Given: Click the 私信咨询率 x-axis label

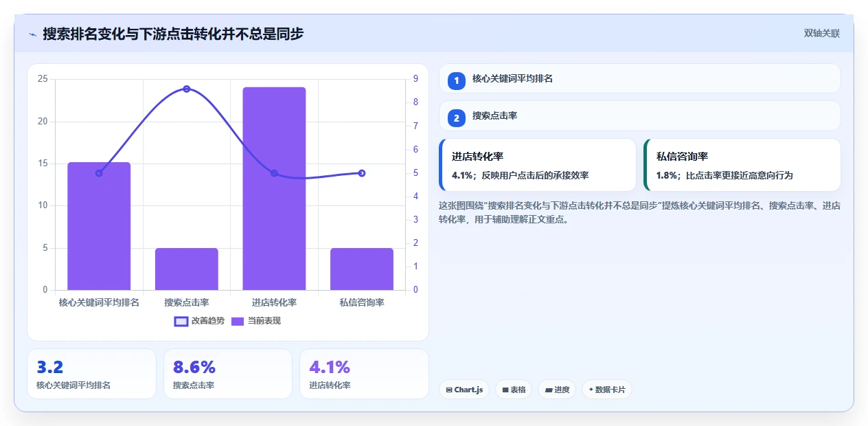Looking at the screenshot, I should click(x=362, y=302).
